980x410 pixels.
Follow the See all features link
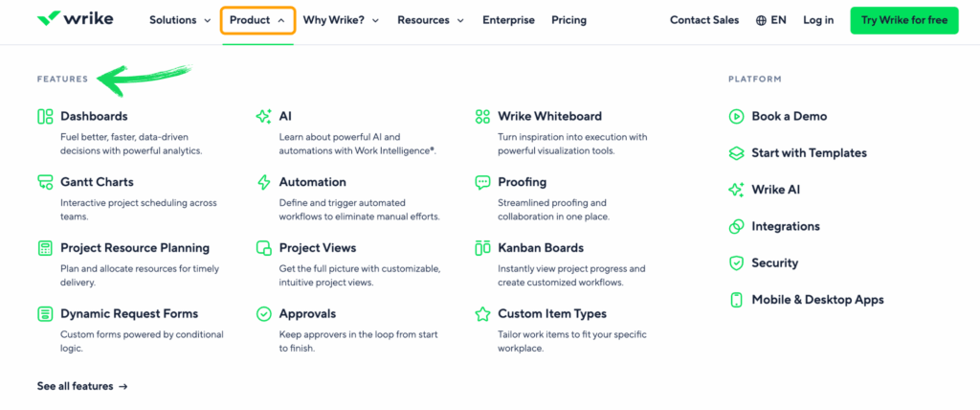coord(82,386)
